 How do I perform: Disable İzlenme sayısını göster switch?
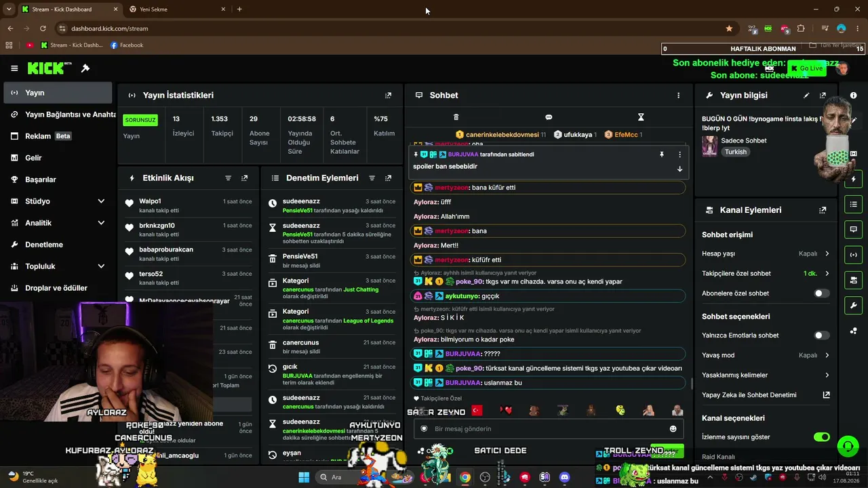click(x=821, y=437)
